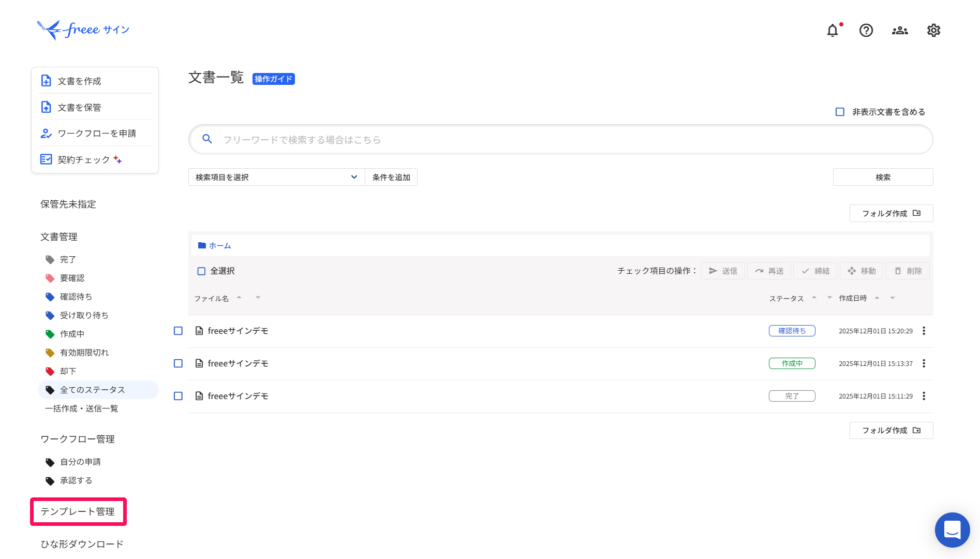The height and width of the screenshot is (559, 980).
Task: Open the notifications bell icon
Action: (833, 31)
